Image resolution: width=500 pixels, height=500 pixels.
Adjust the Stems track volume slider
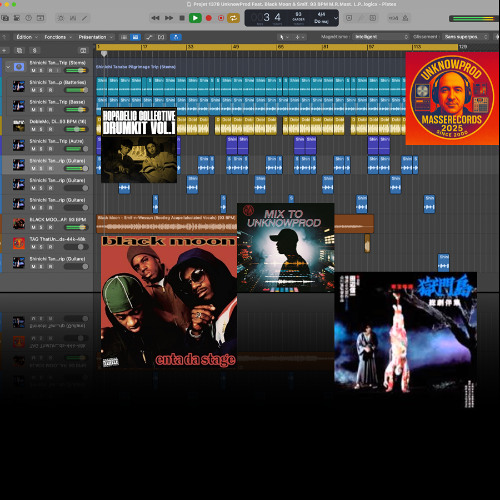[76, 70]
